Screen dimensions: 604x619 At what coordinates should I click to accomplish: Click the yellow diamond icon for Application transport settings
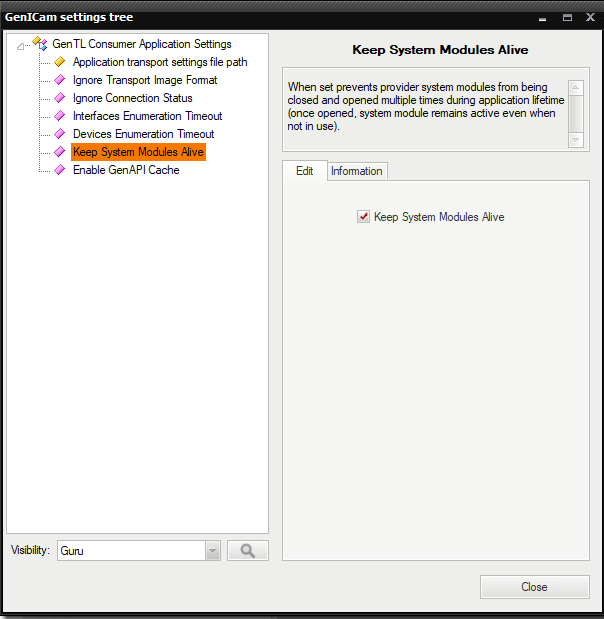[59, 62]
